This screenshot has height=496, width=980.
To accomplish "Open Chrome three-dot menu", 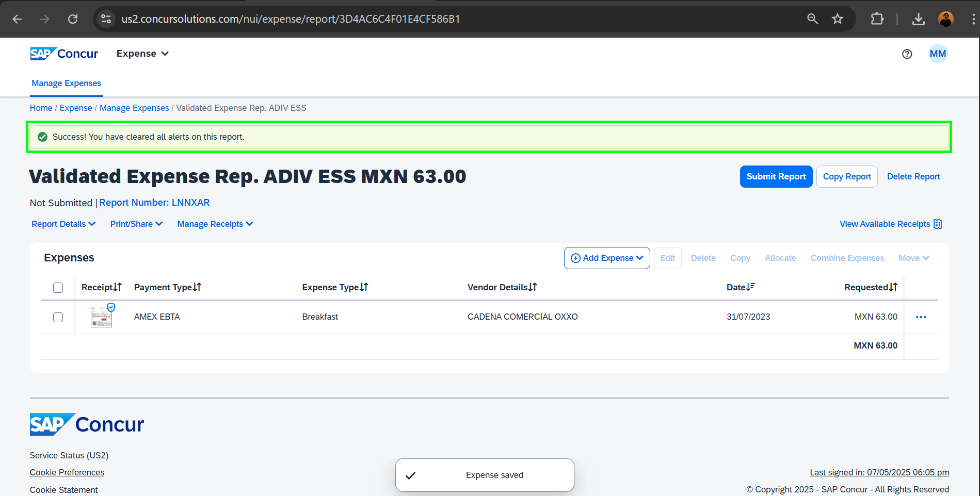I will pyautogui.click(x=973, y=19).
